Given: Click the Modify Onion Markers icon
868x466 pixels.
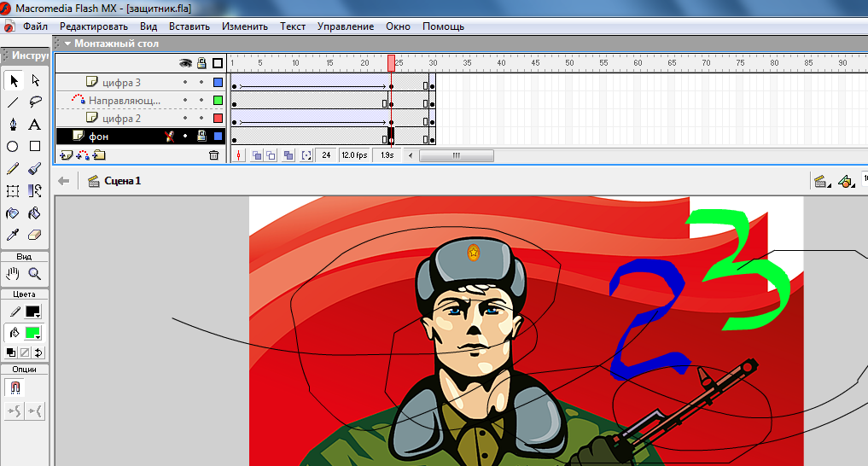Looking at the screenshot, I should (x=306, y=155).
